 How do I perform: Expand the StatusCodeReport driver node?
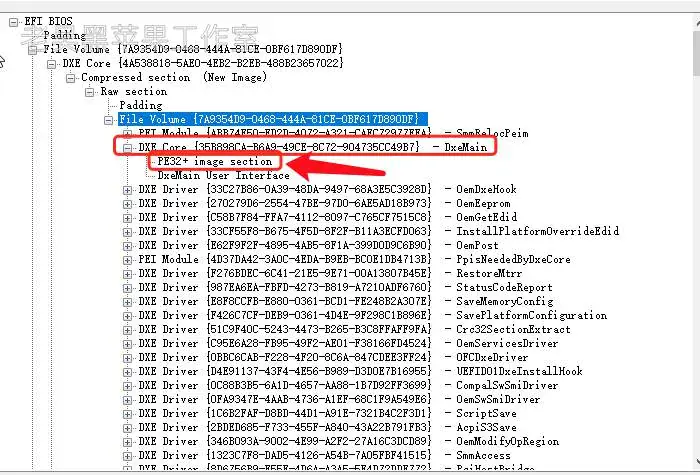tap(128, 288)
